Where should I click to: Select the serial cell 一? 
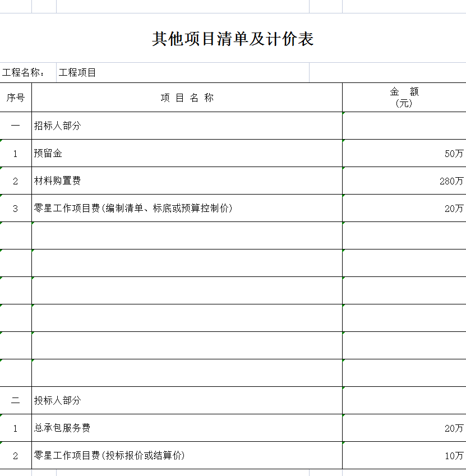point(16,126)
